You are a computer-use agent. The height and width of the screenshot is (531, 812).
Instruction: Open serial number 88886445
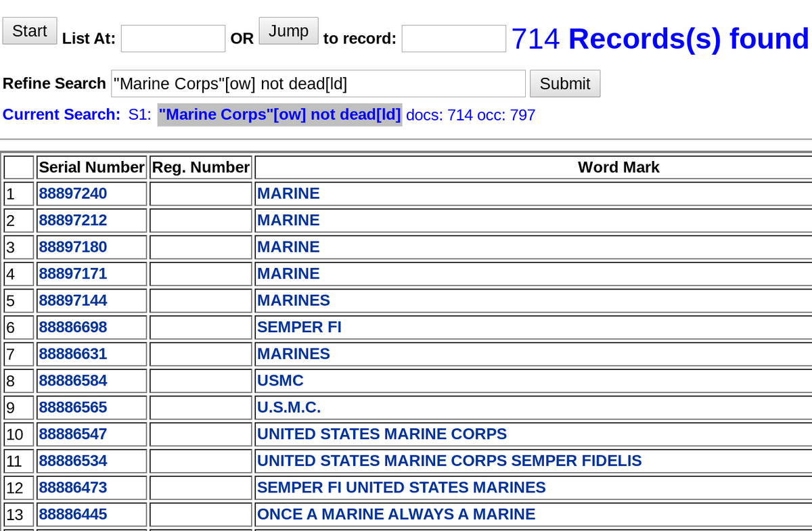[x=73, y=514]
